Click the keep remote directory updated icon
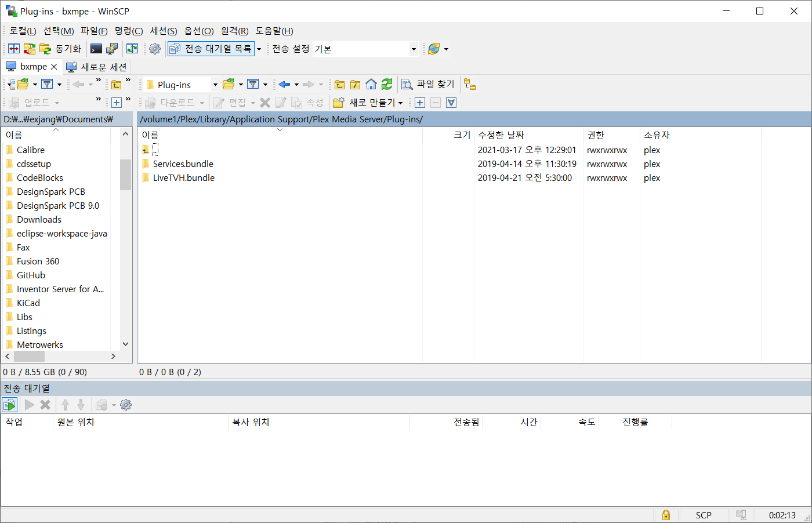The image size is (812, 523). pyautogui.click(x=132, y=49)
